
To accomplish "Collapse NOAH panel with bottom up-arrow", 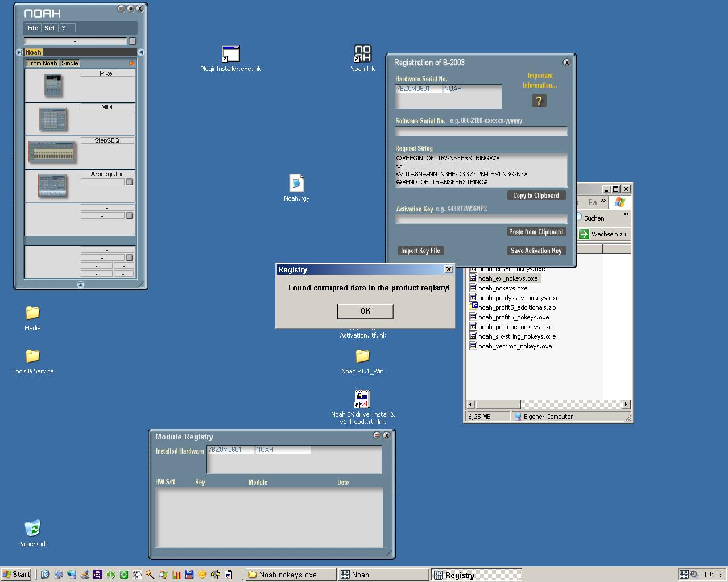I will 80,284.
